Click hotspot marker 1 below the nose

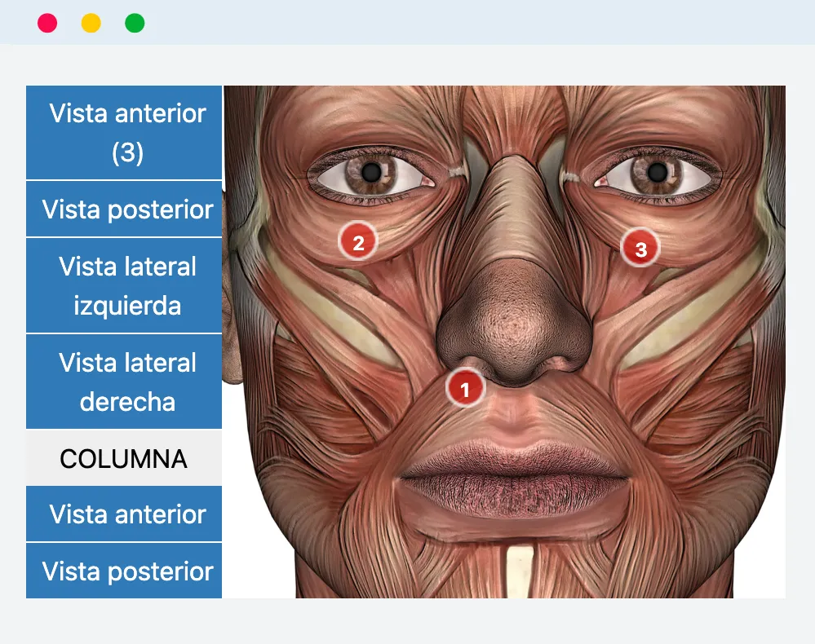(x=465, y=389)
